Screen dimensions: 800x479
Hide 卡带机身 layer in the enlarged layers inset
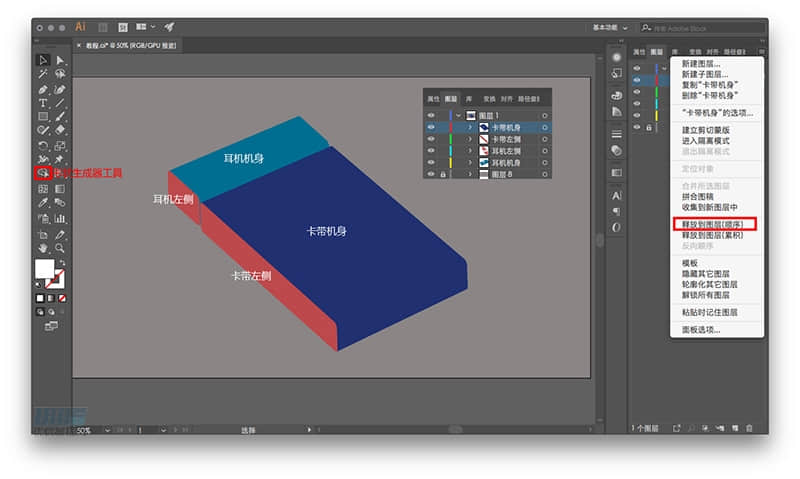pos(431,128)
